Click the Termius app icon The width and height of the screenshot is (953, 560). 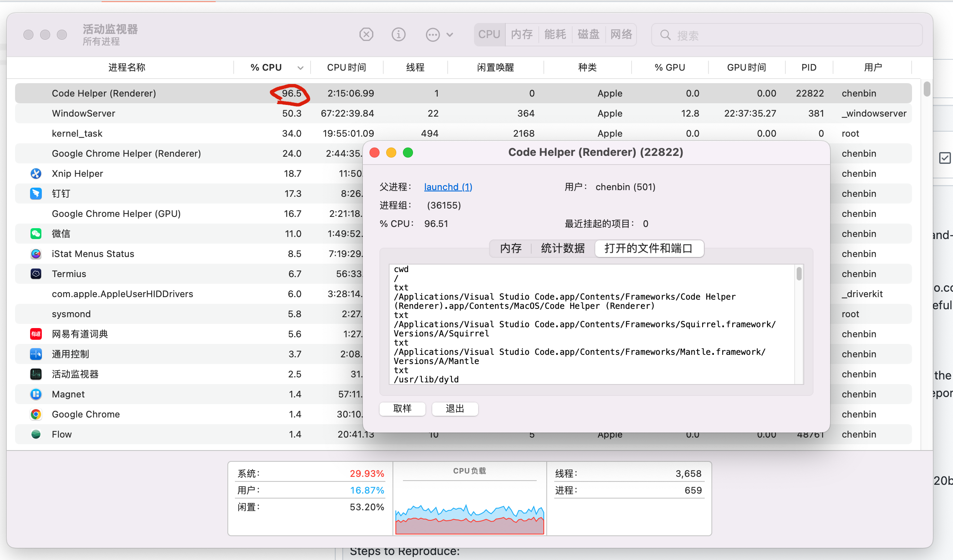(x=36, y=274)
